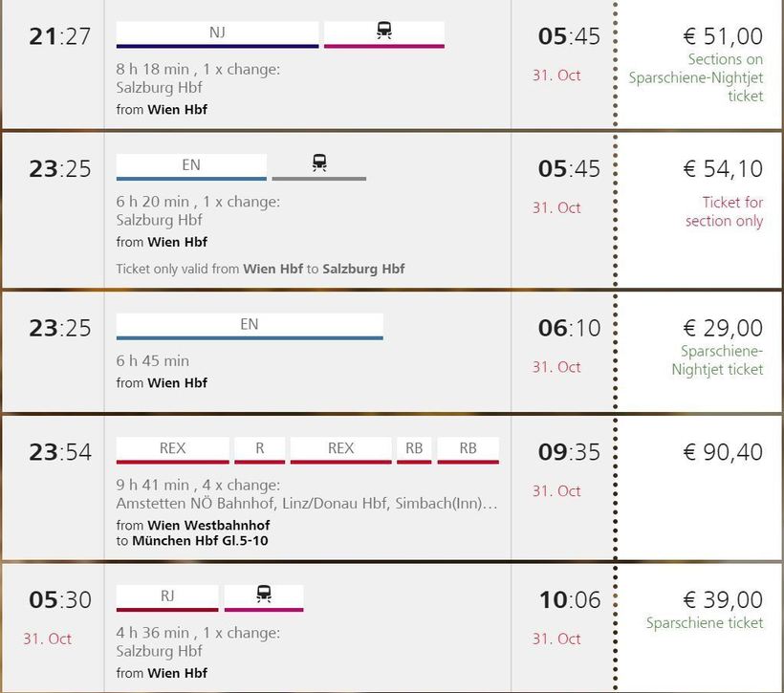Screen dimensions: 784x693
Task: Select the single R train segment
Action: coord(259,448)
